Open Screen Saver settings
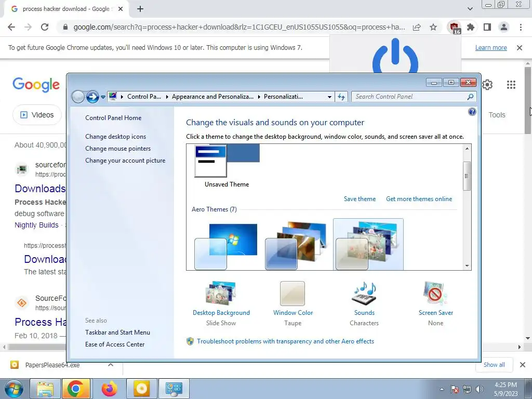This screenshot has height=399, width=532. click(x=436, y=303)
